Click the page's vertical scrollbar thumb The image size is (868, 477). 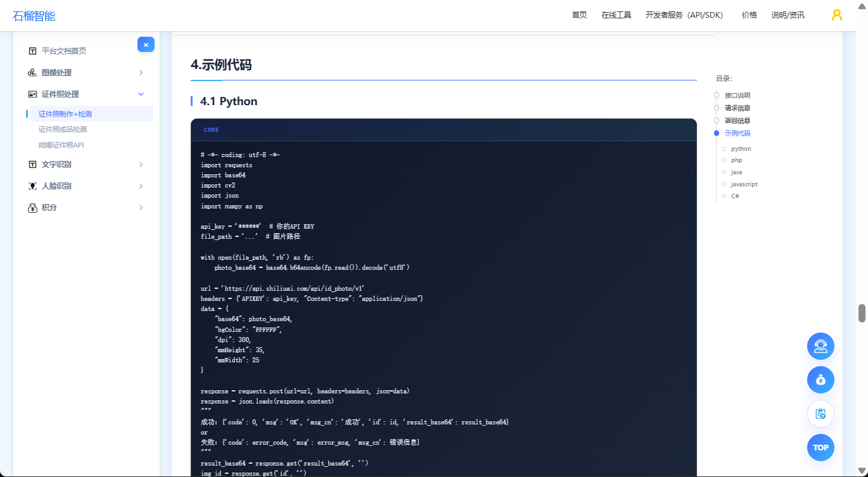click(862, 313)
